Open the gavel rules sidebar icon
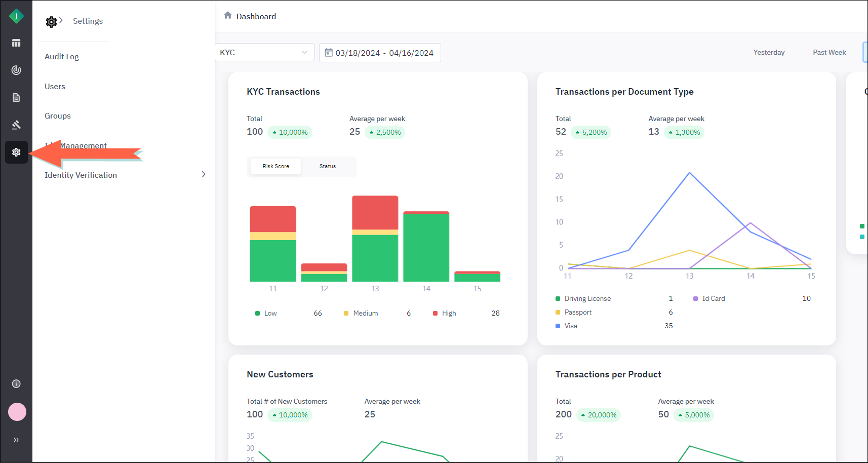 (16, 125)
